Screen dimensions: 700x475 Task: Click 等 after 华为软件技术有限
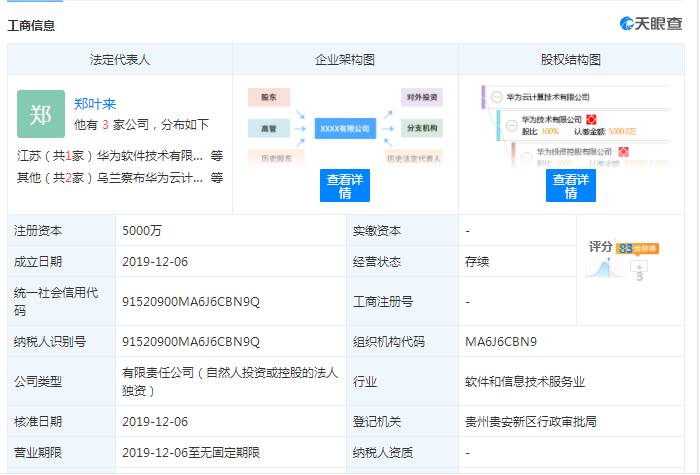coord(217,156)
